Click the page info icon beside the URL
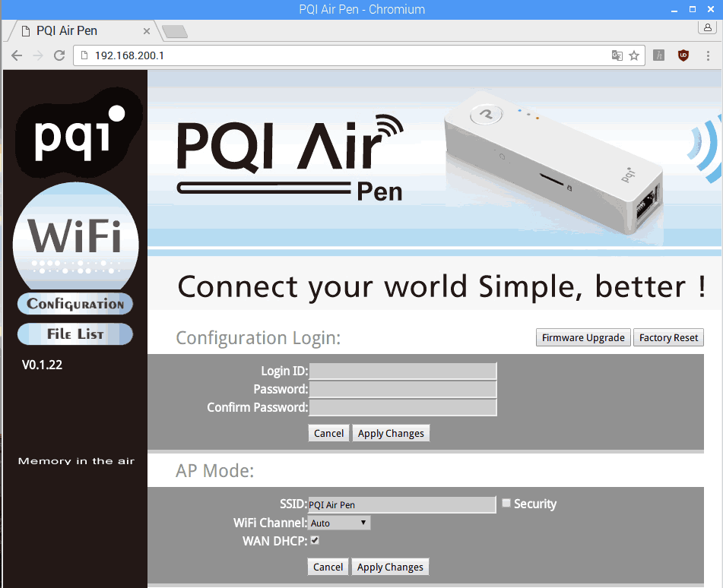Image resolution: width=723 pixels, height=588 pixels. point(84,55)
